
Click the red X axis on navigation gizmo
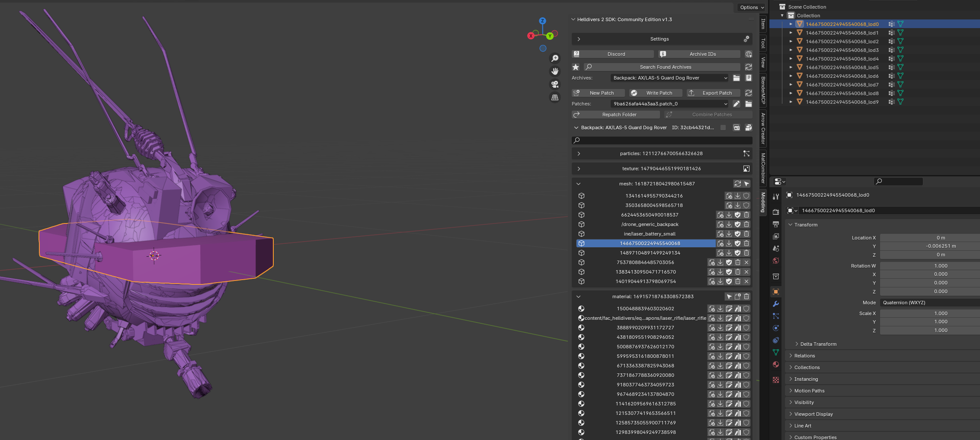pos(531,36)
